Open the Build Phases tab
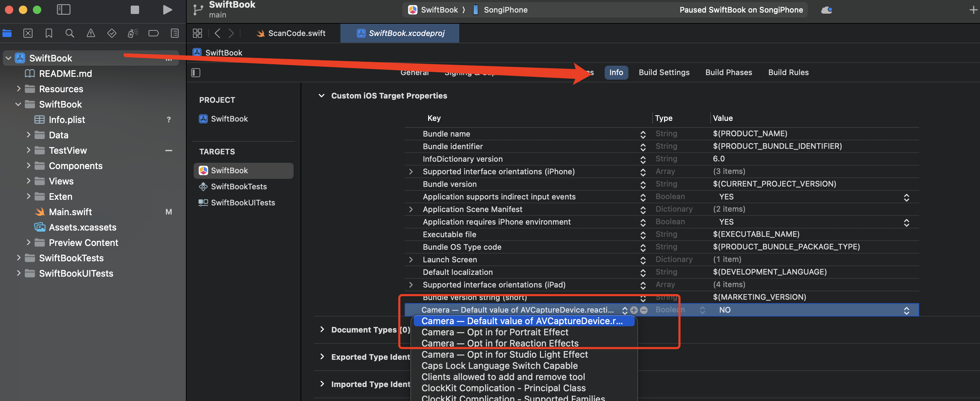This screenshot has height=401, width=980. [728, 72]
